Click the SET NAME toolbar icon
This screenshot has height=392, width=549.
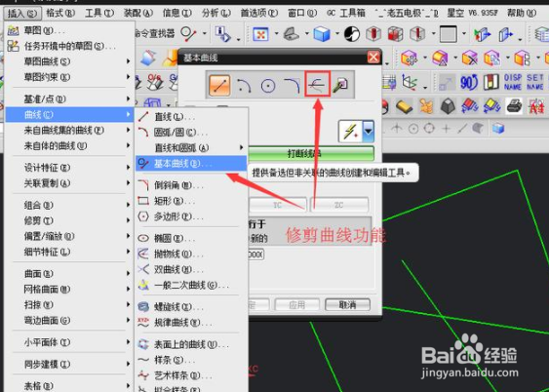tap(534, 82)
